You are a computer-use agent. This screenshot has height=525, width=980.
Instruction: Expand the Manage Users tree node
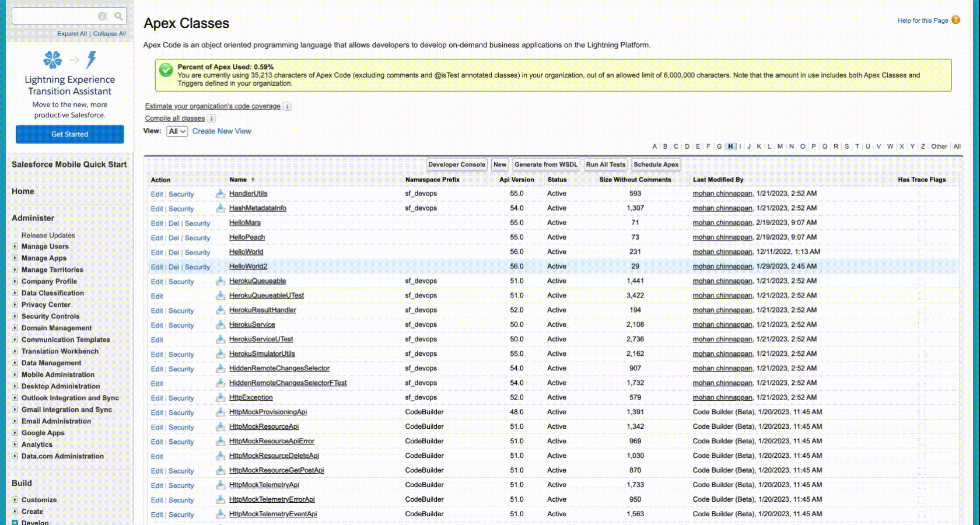[x=15, y=246]
